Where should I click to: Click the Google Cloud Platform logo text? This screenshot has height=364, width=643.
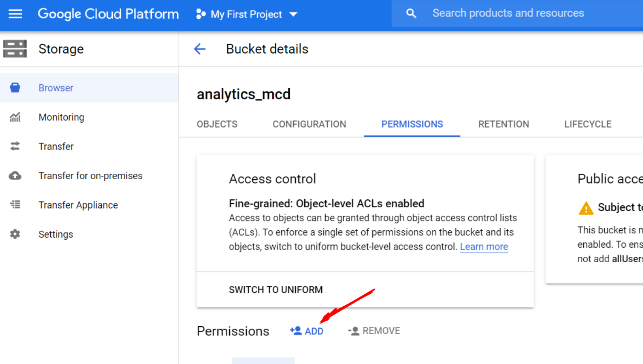(x=108, y=14)
